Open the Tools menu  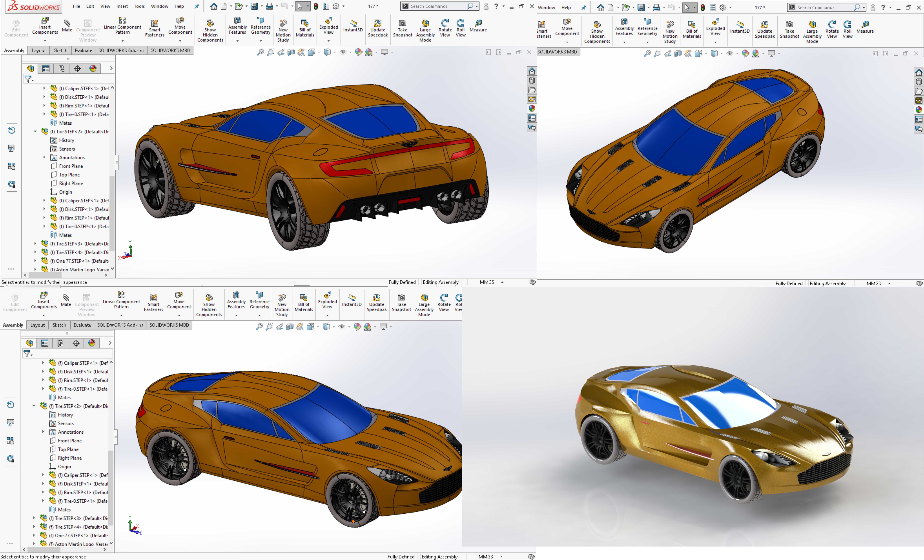click(139, 6)
